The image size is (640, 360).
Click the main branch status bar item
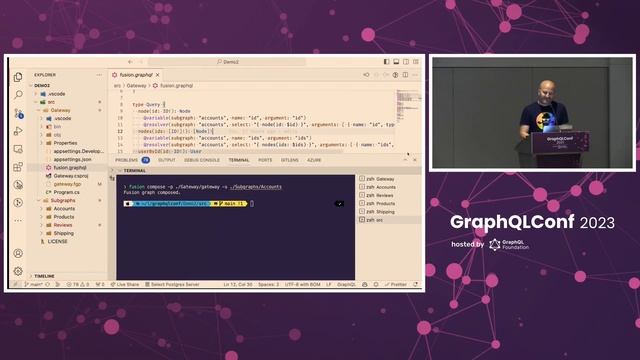click(x=34, y=284)
